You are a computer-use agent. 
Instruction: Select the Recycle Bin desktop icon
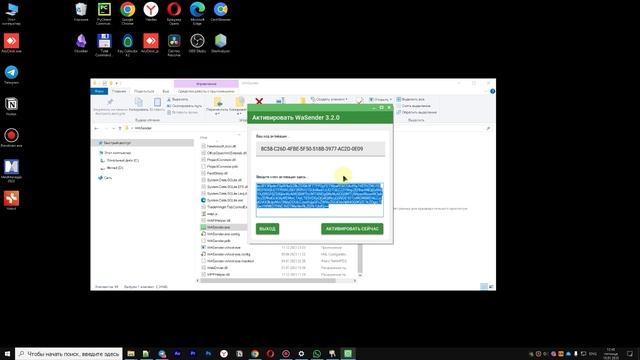[x=81, y=12]
